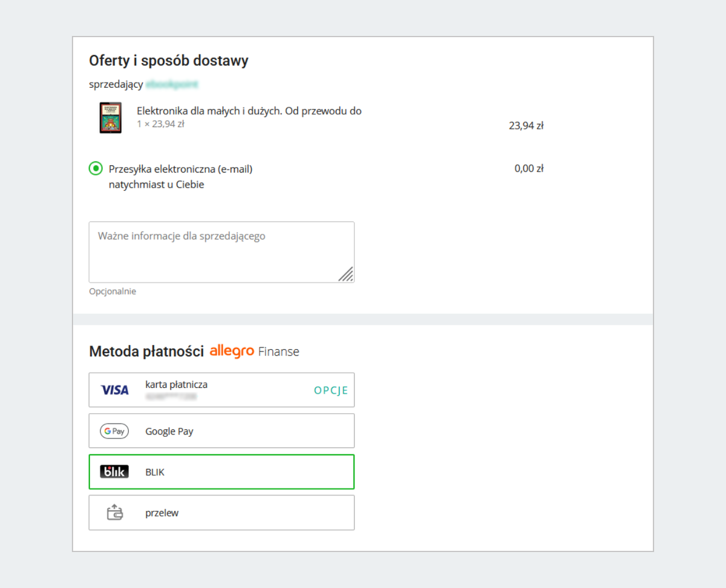
Task: Click the Google Pay logo icon
Action: 114,431
